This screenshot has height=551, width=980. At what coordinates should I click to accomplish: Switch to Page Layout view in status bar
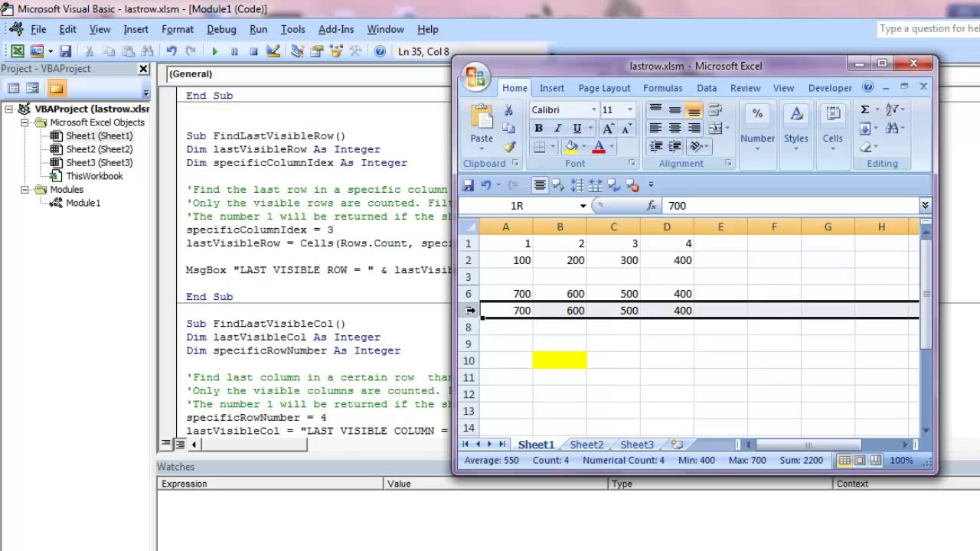tap(860, 461)
